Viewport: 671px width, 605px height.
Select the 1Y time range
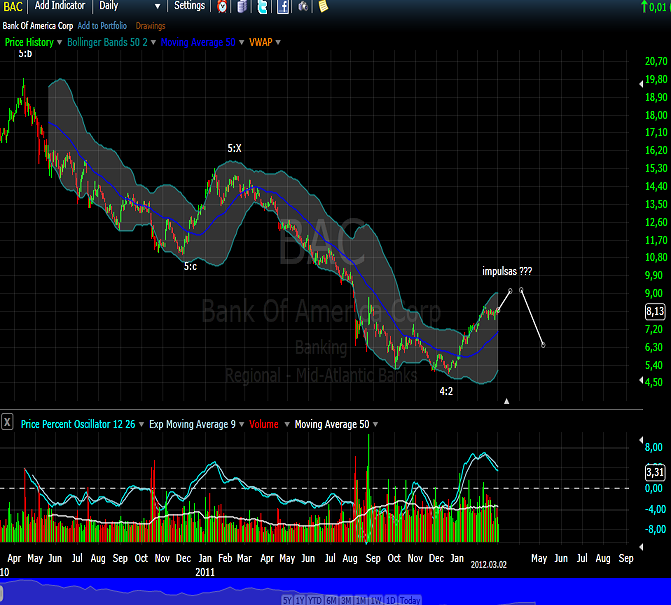point(300,600)
